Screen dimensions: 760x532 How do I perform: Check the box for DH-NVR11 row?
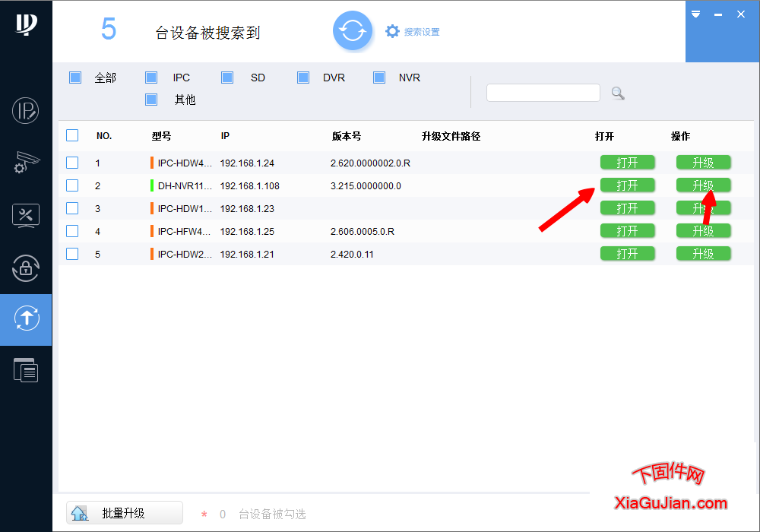coord(72,185)
